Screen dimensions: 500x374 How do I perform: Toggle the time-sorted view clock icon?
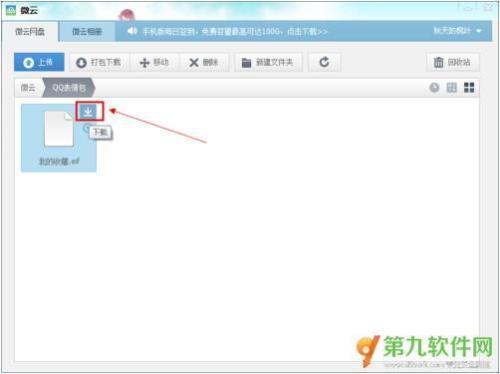click(434, 88)
